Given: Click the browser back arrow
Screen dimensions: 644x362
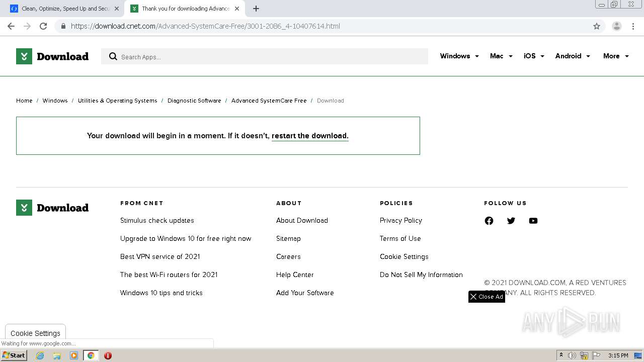Looking at the screenshot, I should click(x=11, y=26).
